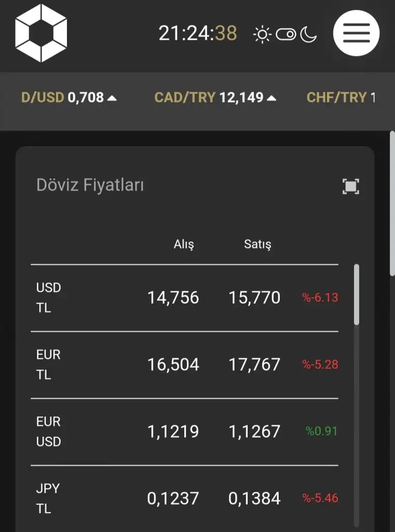Click the up arrow beside D/USD 0,708
The width and height of the screenshot is (395, 532).
pyautogui.click(x=112, y=98)
